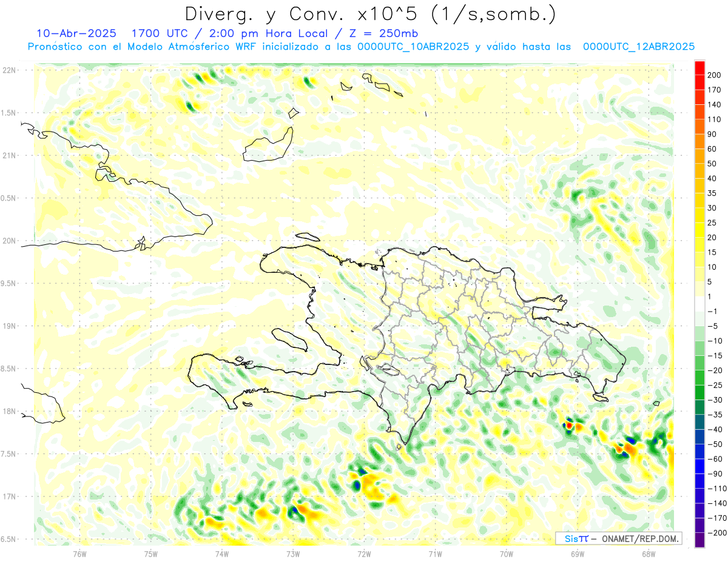Screen dimensions: 728x562
Task: Click the '170' colorbar label
Action: [713, 89]
